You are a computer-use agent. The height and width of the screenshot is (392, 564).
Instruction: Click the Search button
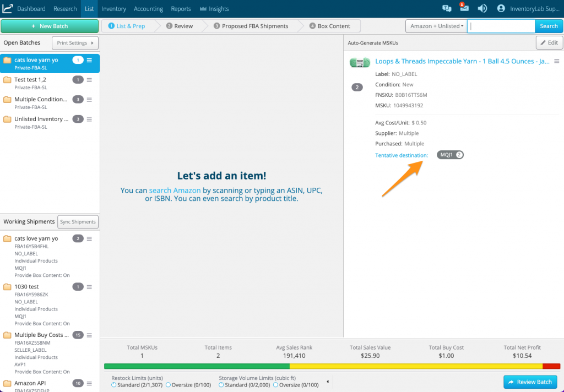(x=549, y=26)
